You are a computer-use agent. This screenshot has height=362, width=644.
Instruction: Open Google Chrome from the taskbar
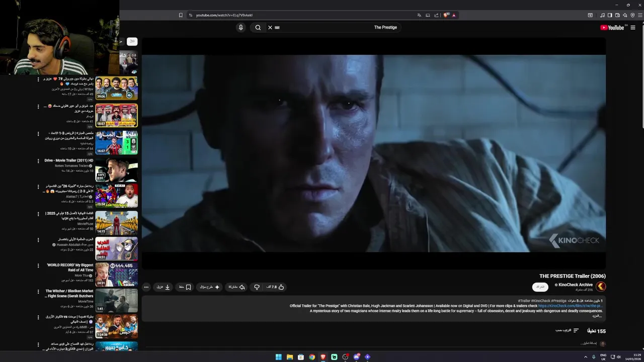pos(312,357)
